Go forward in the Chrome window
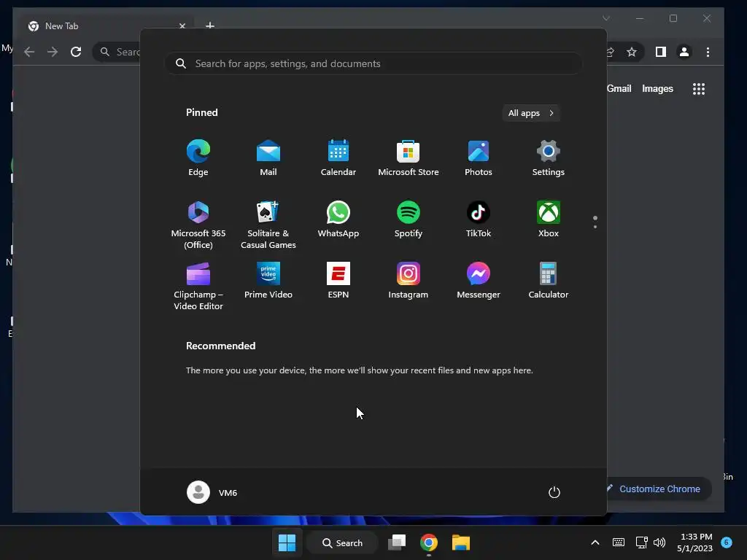 (53, 52)
